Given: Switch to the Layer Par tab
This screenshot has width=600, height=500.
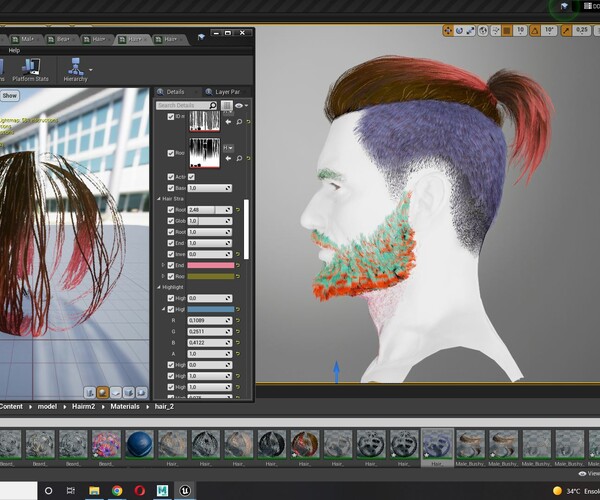Looking at the screenshot, I should coord(227,92).
